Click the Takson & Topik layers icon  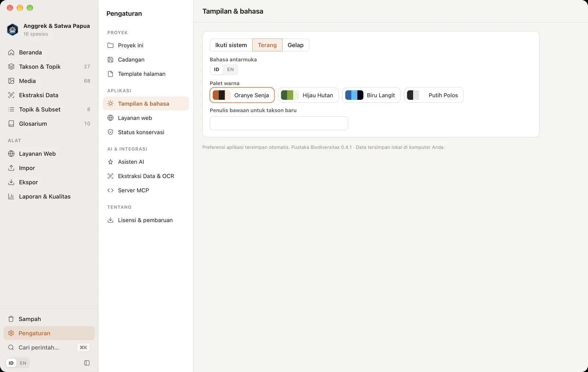click(11, 67)
